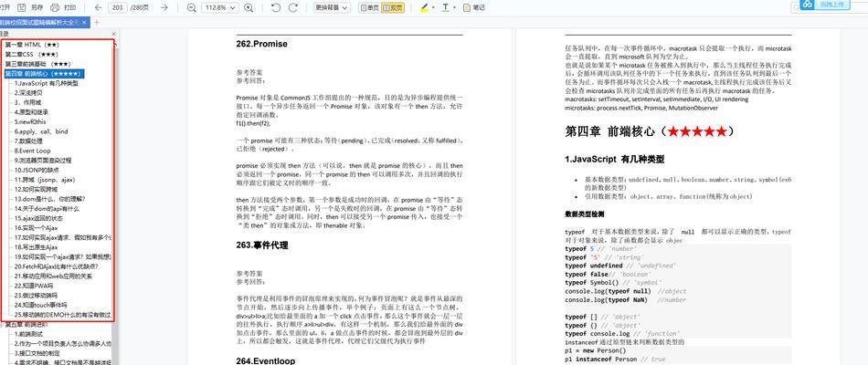Open outline item 24.知道touch事件吗
The image size is (868, 365).
click(x=41, y=305)
